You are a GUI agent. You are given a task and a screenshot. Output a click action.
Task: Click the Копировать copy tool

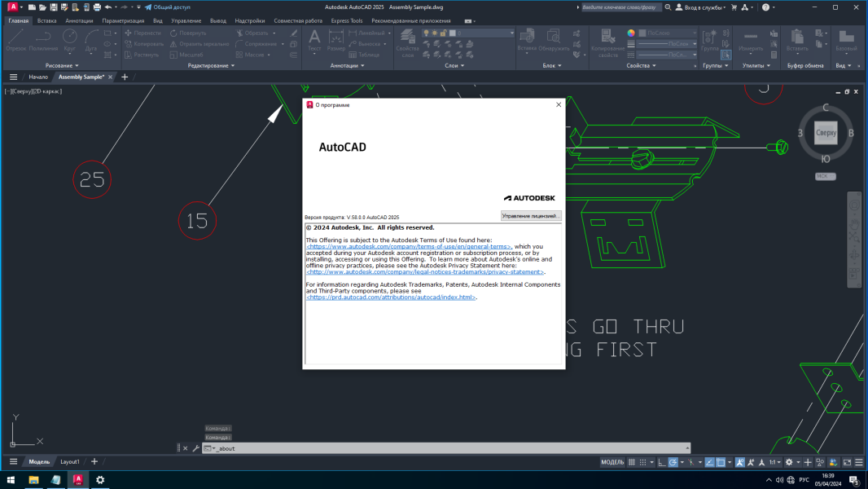[144, 44]
